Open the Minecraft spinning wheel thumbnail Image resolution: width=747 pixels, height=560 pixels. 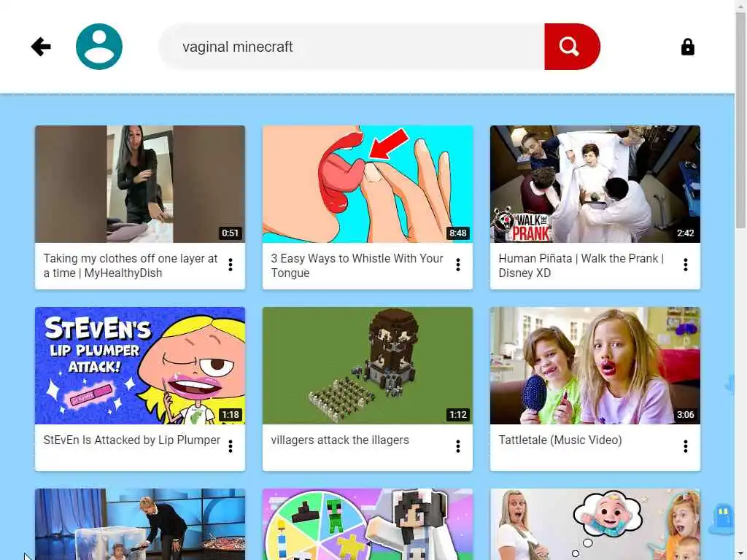(x=368, y=524)
